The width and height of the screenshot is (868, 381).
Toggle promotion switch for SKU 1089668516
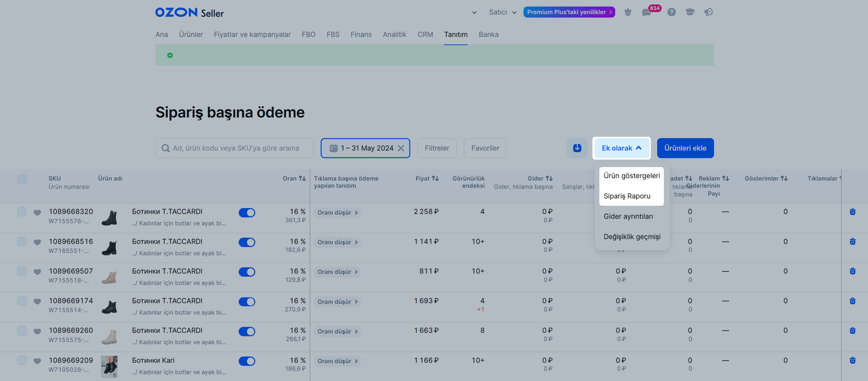(247, 243)
